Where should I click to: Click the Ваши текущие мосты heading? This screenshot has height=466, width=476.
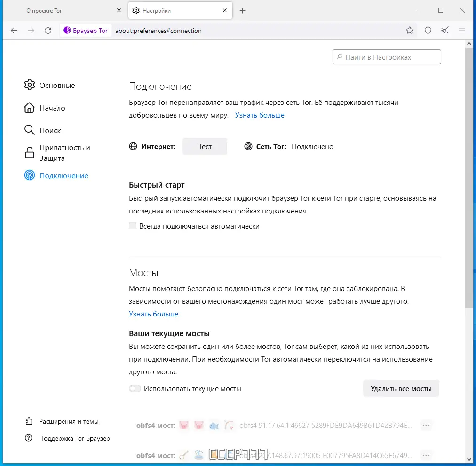pyautogui.click(x=169, y=333)
